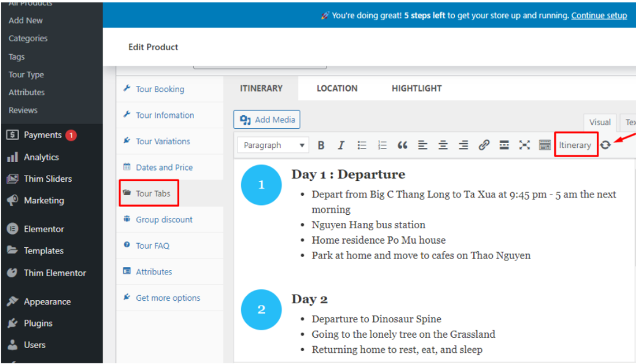The width and height of the screenshot is (636, 364).
Task: Click the refresh icon next to Itinerary
Action: (x=605, y=145)
